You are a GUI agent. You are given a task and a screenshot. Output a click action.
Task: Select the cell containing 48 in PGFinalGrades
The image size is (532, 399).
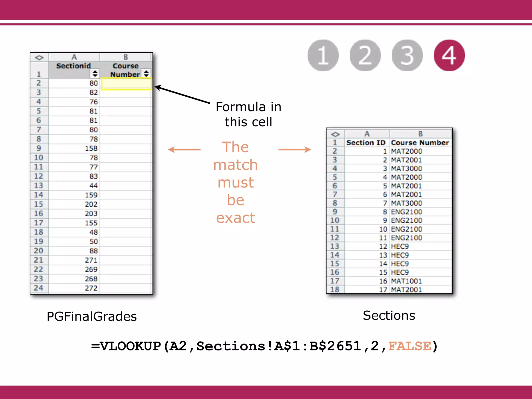click(x=74, y=232)
